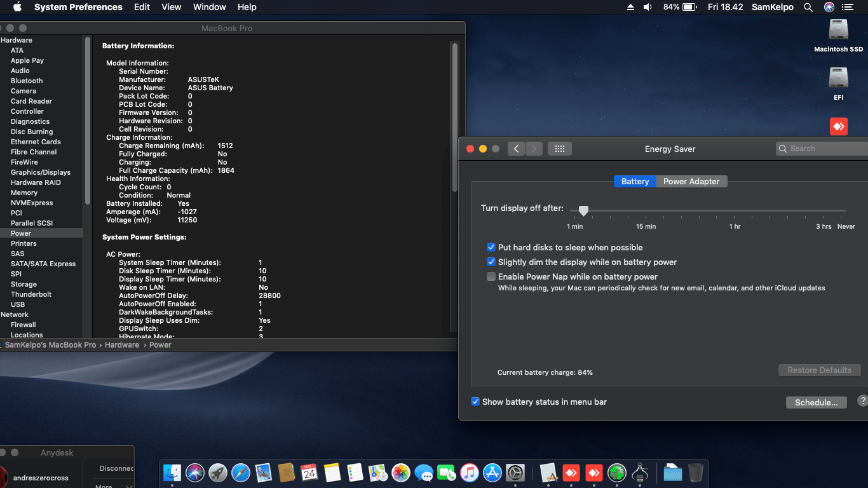
Task: Open iTunes music icon in Dock
Action: pyautogui.click(x=470, y=472)
